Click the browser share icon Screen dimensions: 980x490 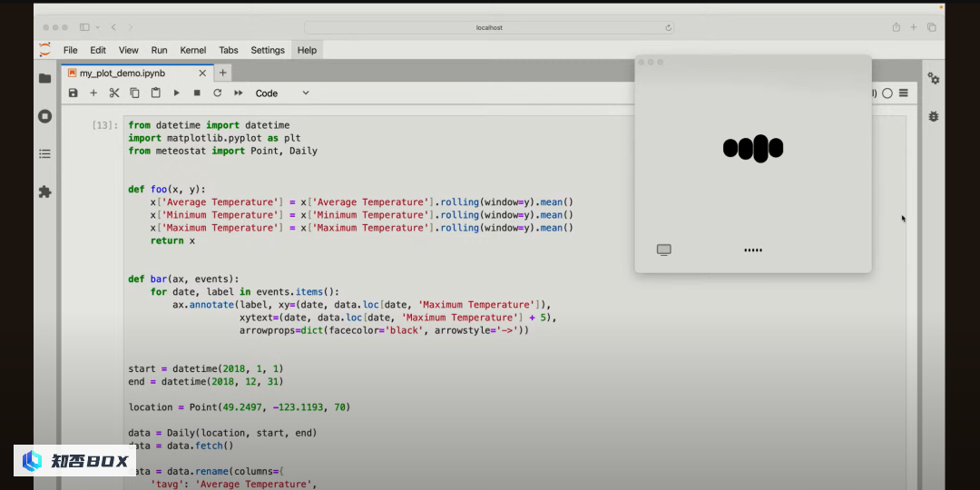tap(897, 27)
